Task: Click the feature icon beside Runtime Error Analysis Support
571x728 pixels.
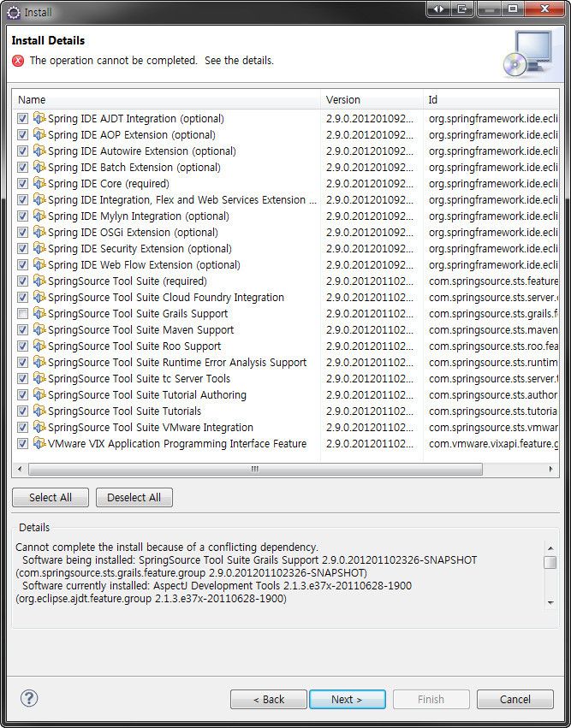Action: click(x=39, y=362)
